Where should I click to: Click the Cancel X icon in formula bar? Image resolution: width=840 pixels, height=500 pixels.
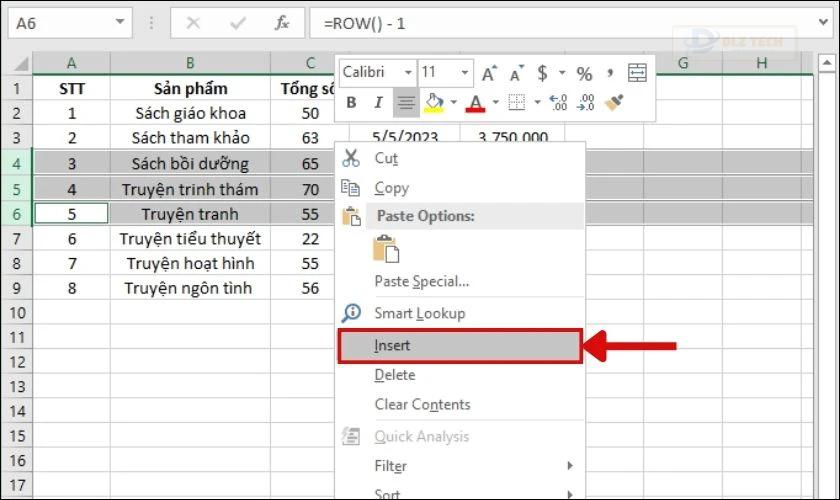coord(193,23)
